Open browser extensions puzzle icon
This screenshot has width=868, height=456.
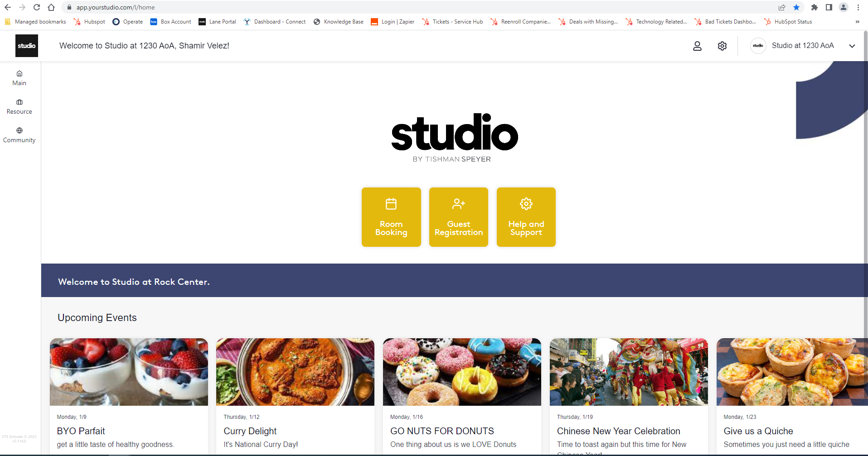[815, 7]
